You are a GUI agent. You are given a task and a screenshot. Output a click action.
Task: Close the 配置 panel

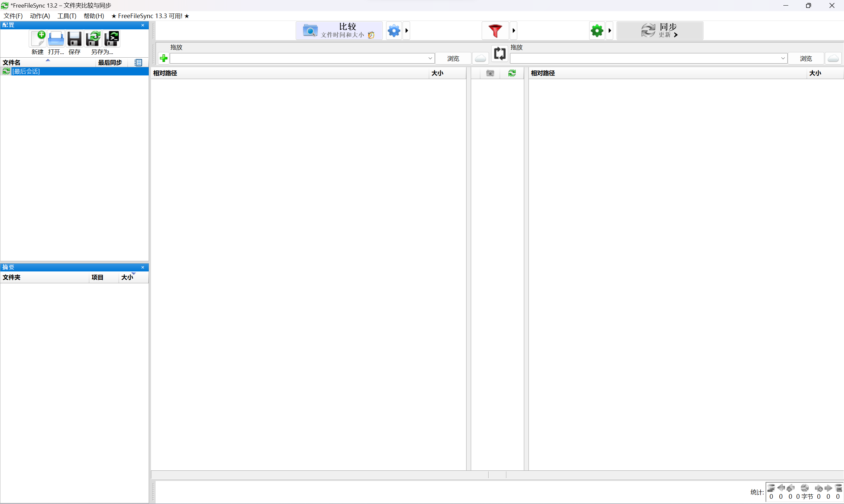pyautogui.click(x=143, y=25)
